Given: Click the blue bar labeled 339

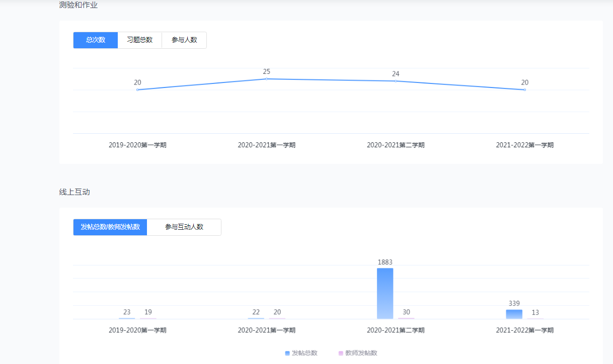Looking at the screenshot, I should coord(514,314).
